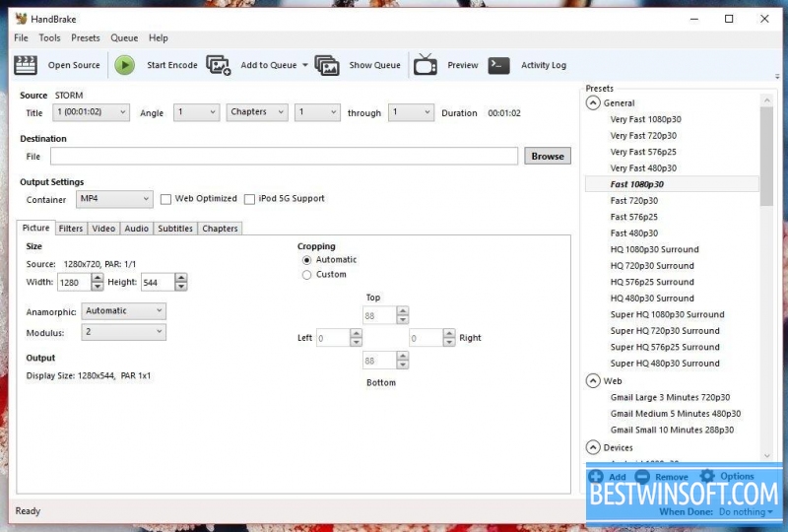Increase Width with the up spinner arrow
The width and height of the screenshot is (788, 532).
coord(98,278)
